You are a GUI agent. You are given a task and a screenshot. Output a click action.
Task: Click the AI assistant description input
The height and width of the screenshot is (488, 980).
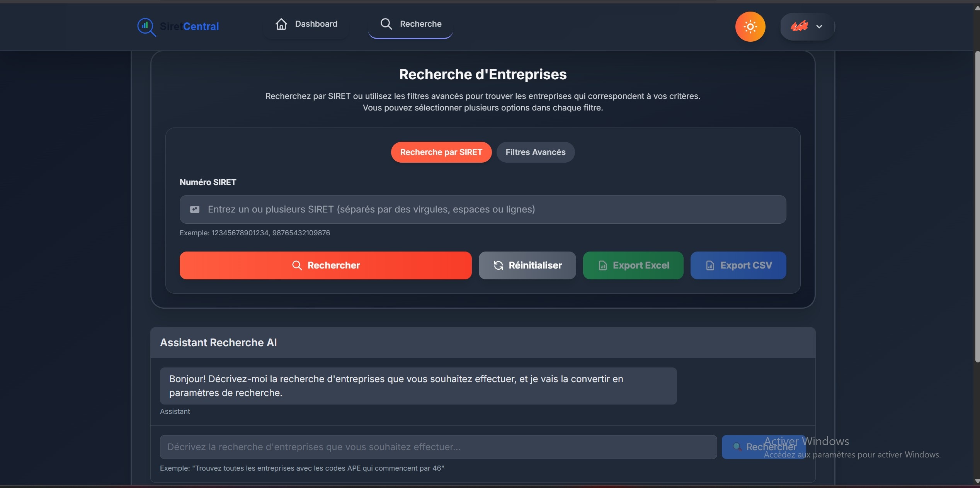438,447
